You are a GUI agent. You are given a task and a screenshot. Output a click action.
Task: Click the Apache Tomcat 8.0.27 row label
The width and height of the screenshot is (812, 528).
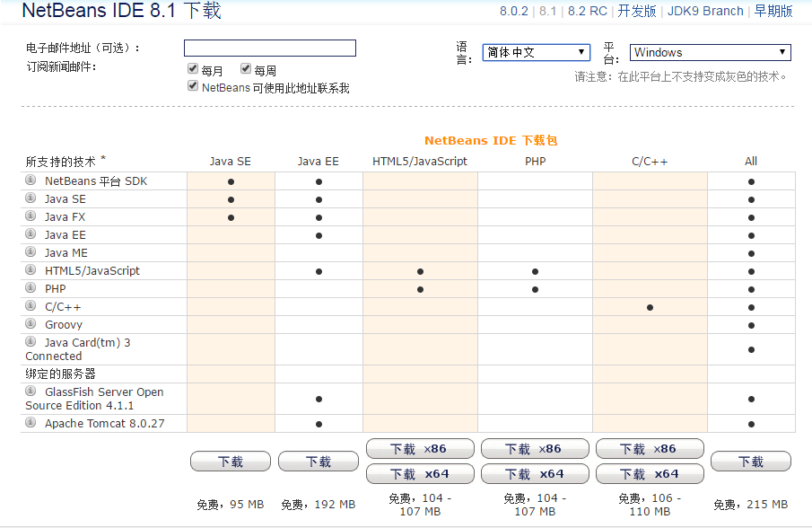105,423
